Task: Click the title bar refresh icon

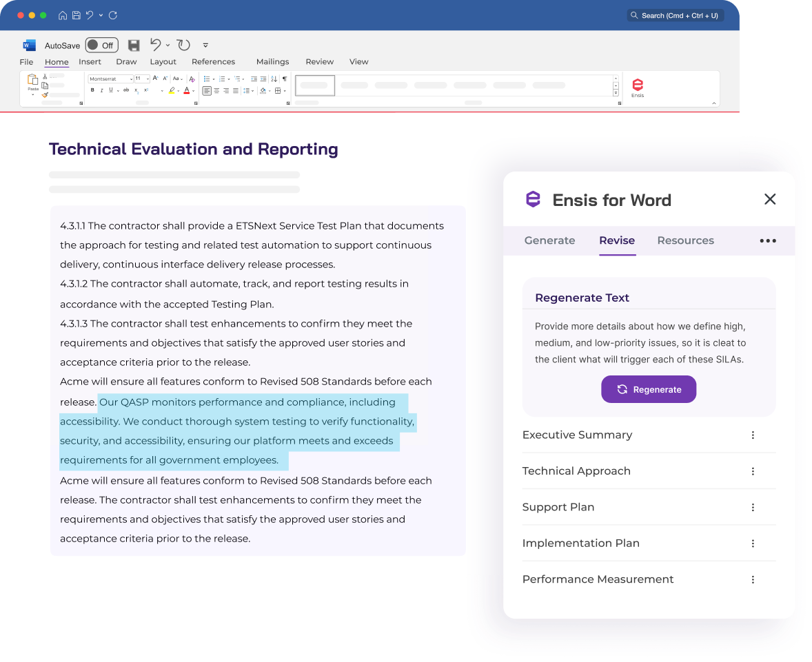Action: pyautogui.click(x=113, y=15)
